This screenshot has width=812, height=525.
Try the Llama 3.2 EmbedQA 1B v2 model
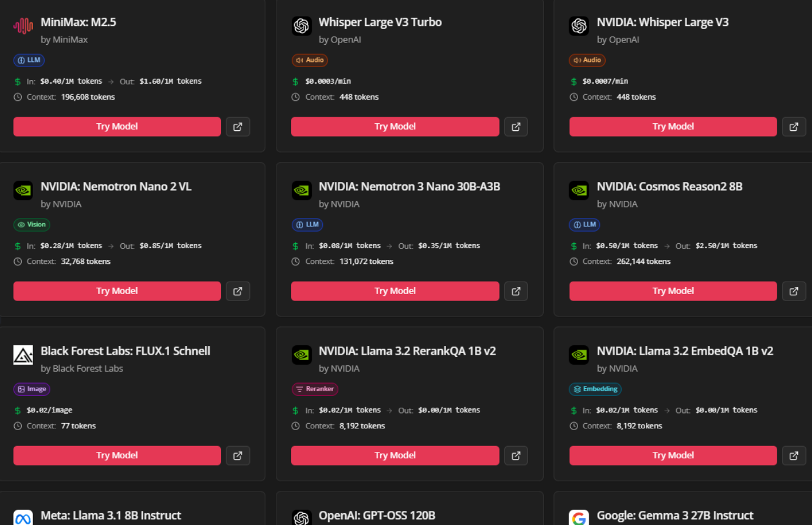673,455
